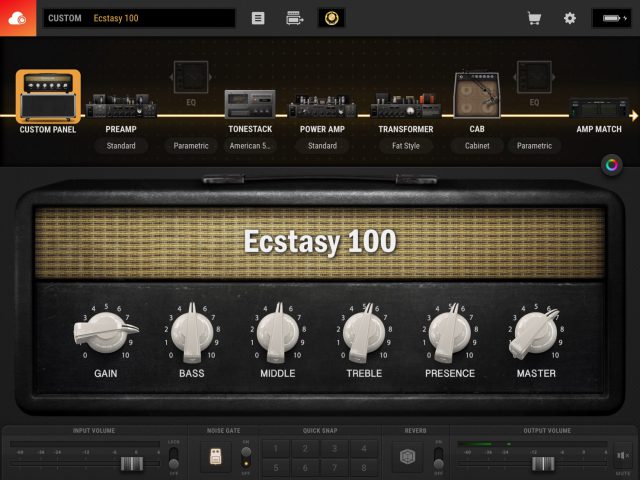Click the Master knob
The height and width of the screenshot is (480, 640).
536,333
